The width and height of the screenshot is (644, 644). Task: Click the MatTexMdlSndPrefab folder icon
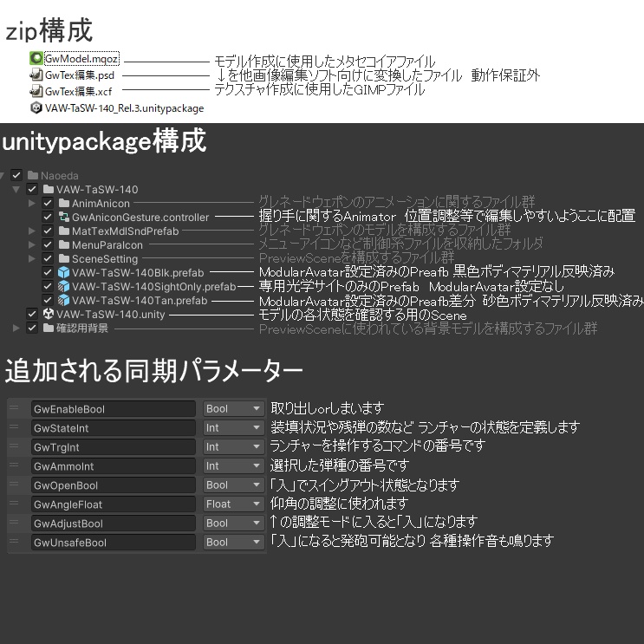64,231
